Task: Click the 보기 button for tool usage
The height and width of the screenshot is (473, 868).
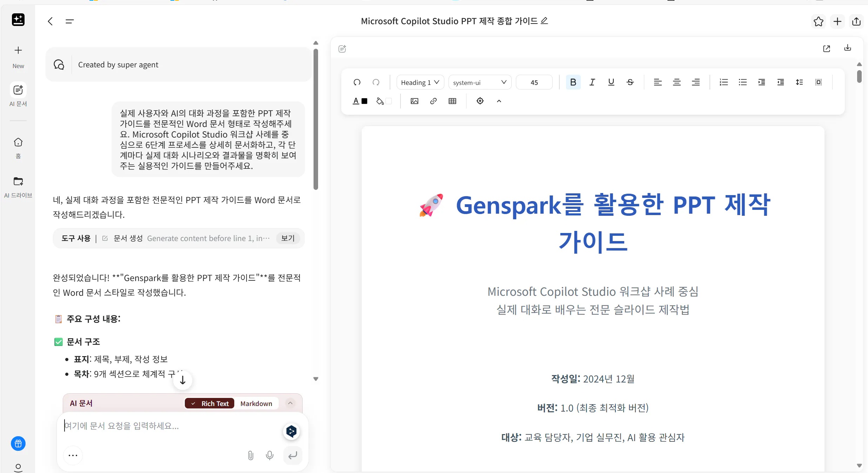Action: tap(288, 238)
